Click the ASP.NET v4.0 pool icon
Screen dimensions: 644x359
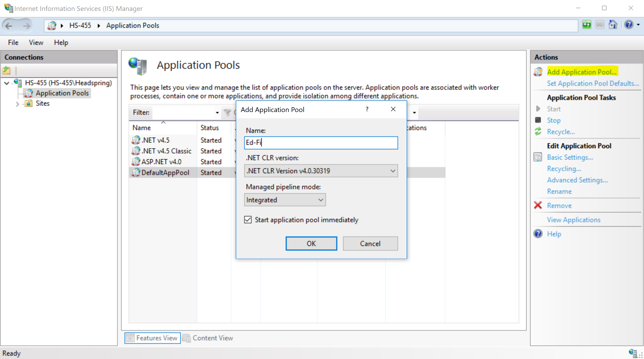pyautogui.click(x=136, y=162)
